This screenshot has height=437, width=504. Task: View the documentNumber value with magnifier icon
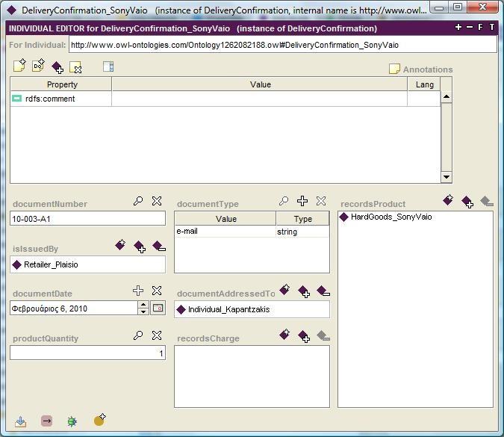pyautogui.click(x=138, y=201)
